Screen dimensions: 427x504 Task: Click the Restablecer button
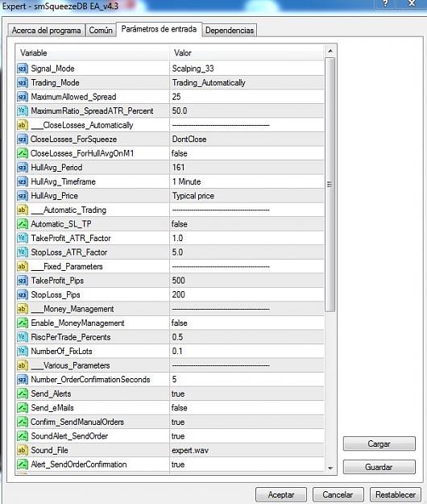(396, 494)
